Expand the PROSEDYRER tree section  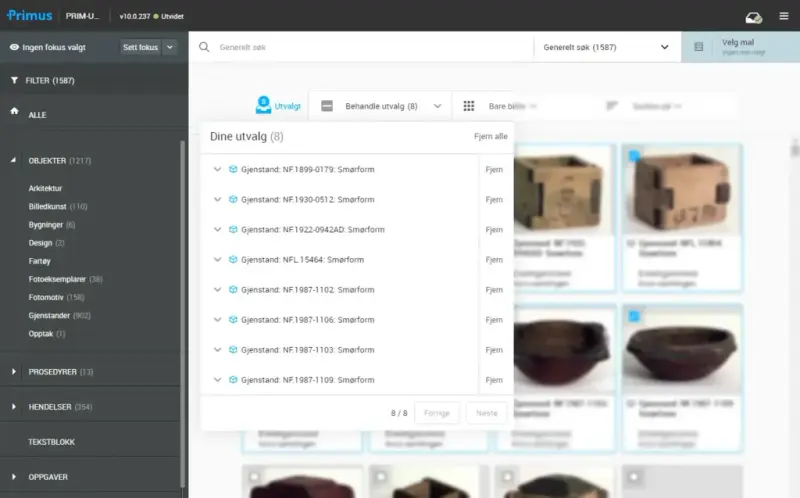pyautogui.click(x=15, y=372)
